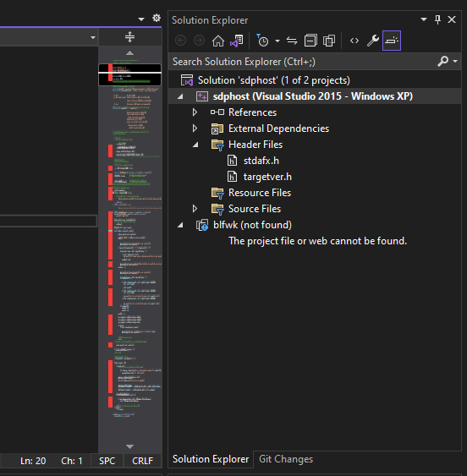Image resolution: width=467 pixels, height=476 pixels.
Task: Open the Pending Changes Filter clock icon
Action: click(x=262, y=41)
